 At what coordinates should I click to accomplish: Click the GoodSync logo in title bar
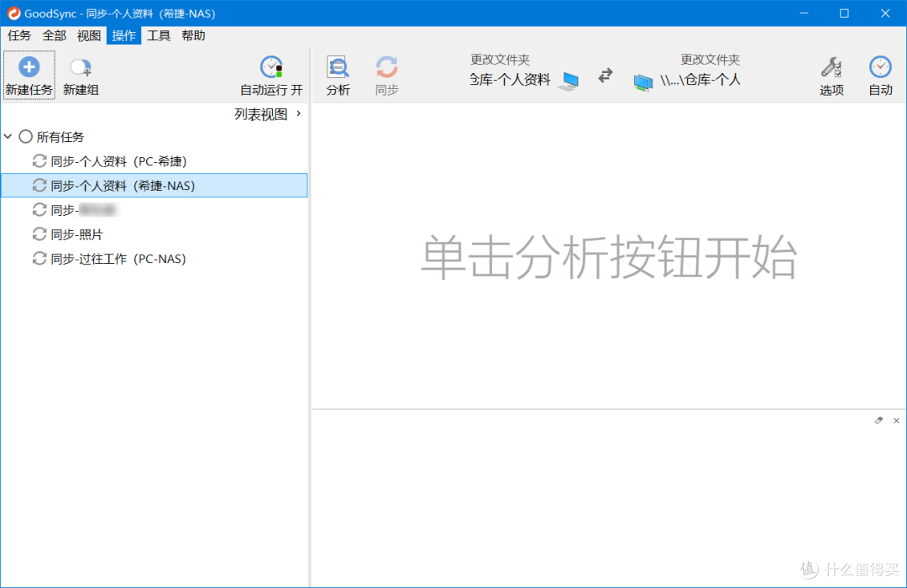point(13,13)
